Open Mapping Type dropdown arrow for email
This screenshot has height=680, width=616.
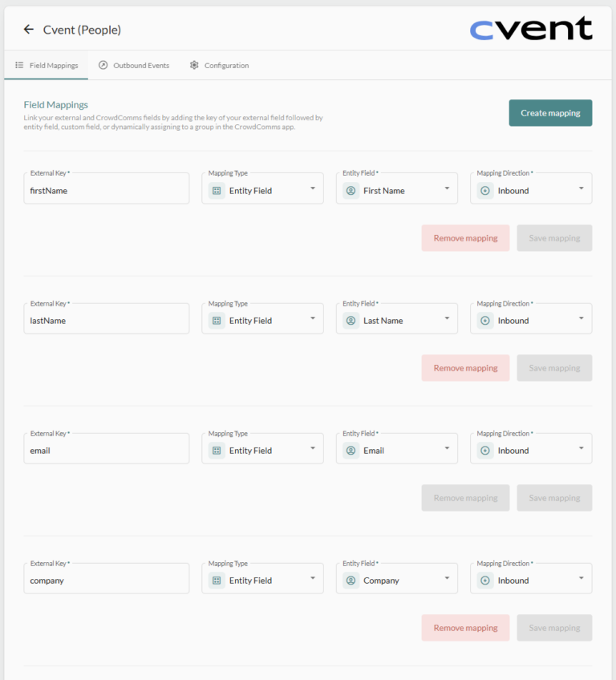(x=313, y=448)
